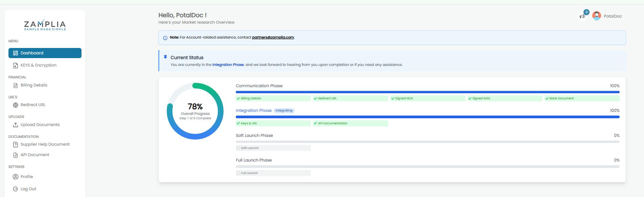This screenshot has width=644, height=197.
Task: Click the Integration Phase link in Current Status
Action: pyautogui.click(x=228, y=65)
